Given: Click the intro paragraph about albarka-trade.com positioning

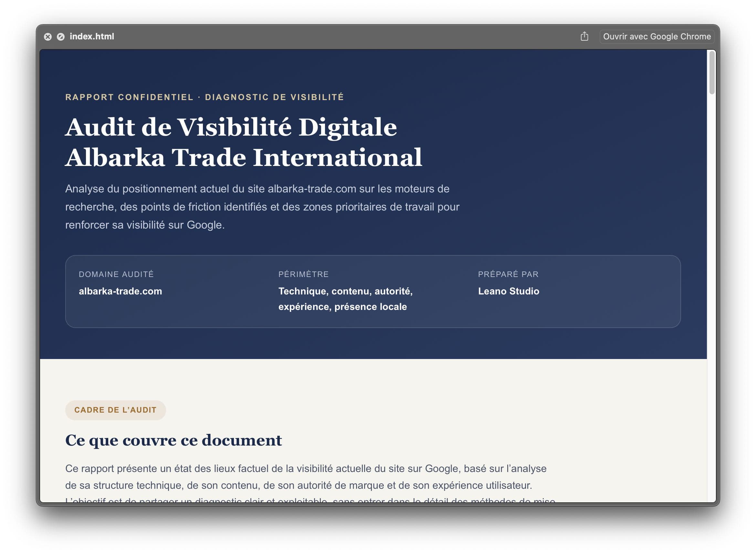Looking at the screenshot, I should tap(262, 207).
